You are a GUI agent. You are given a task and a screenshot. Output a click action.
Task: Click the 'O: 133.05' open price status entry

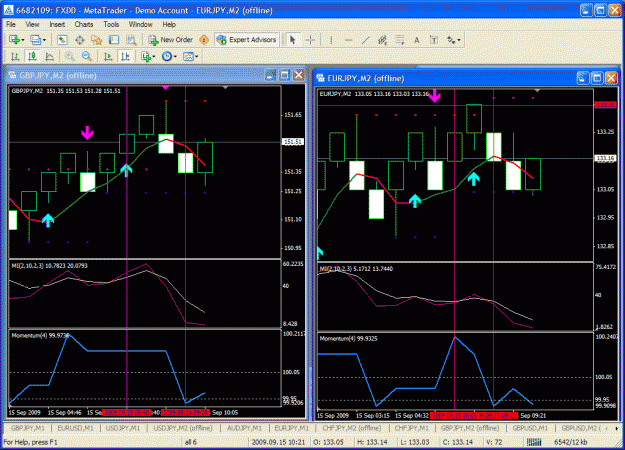[x=328, y=442]
